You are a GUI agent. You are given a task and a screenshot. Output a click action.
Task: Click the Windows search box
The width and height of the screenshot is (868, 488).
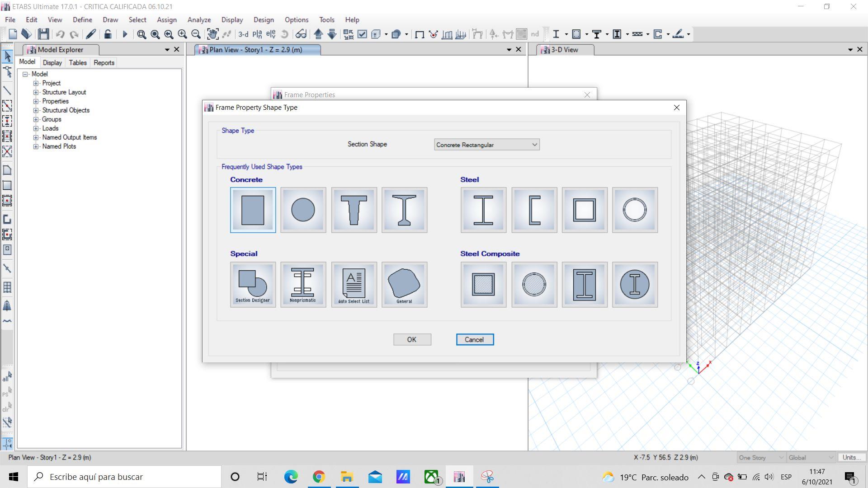click(124, 477)
